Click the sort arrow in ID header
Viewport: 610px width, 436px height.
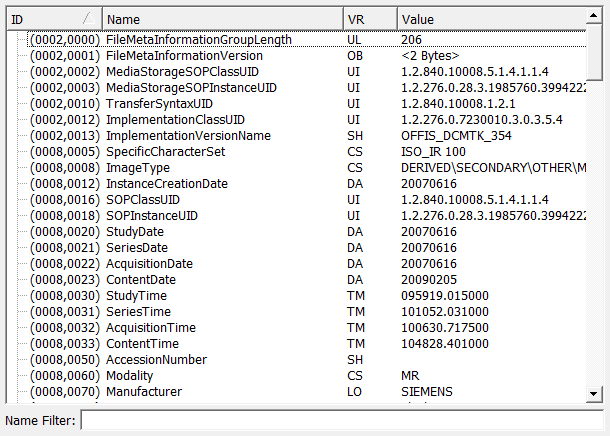[x=90, y=19]
